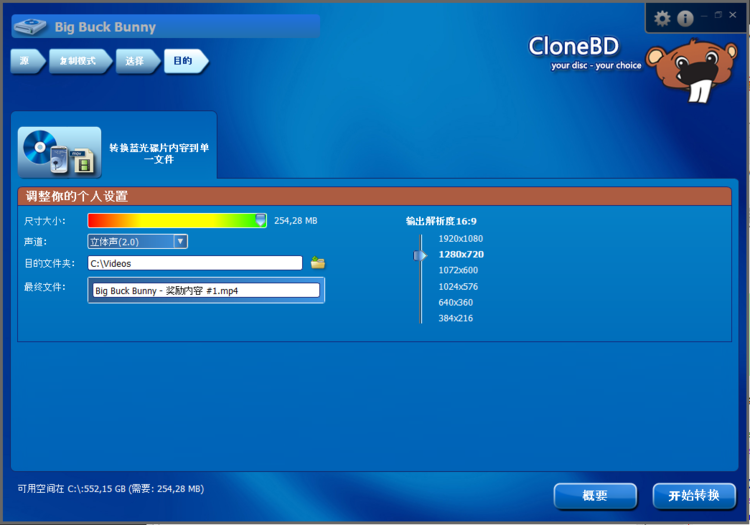Select the 640x360 resolution
The height and width of the screenshot is (525, 750).
(x=456, y=302)
